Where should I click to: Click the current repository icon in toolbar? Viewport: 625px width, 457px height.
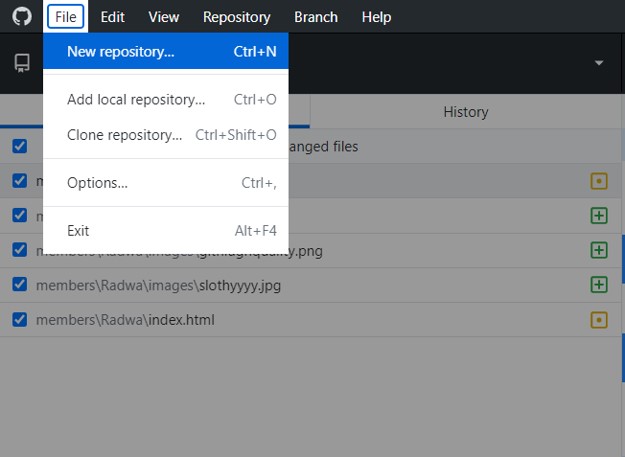22,63
